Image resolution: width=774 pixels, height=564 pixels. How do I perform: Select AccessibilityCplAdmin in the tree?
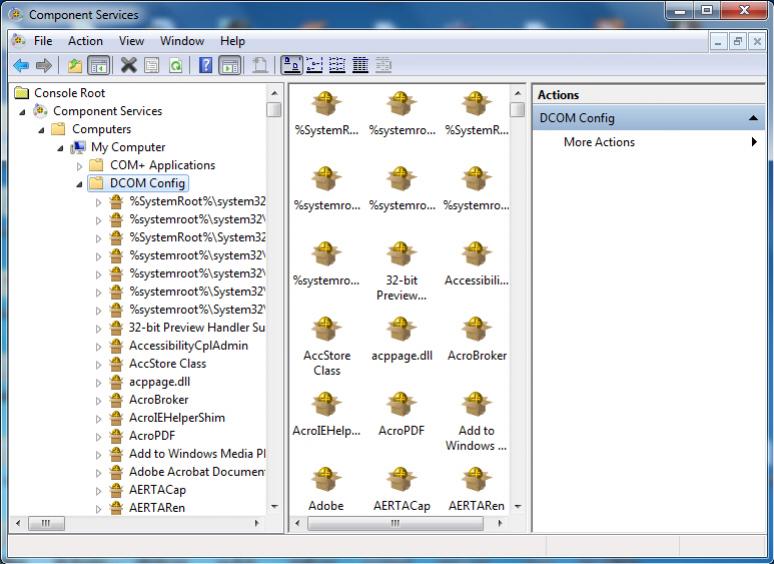(x=189, y=345)
